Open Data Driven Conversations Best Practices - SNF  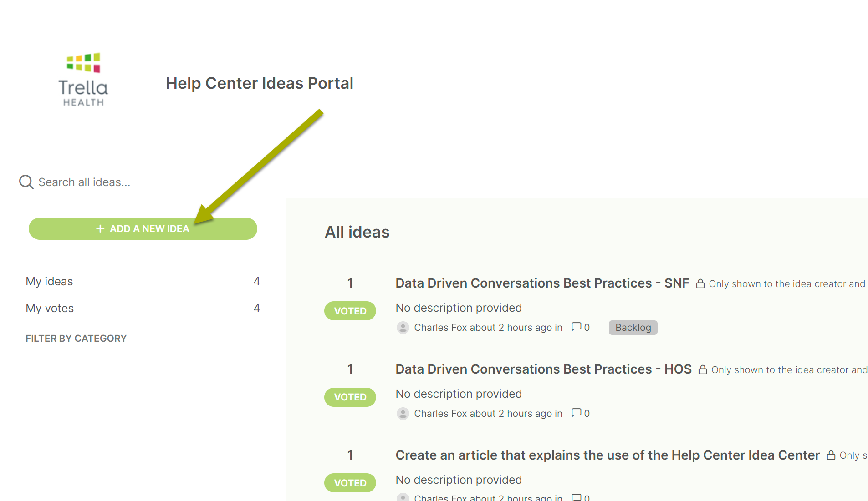[x=542, y=283]
